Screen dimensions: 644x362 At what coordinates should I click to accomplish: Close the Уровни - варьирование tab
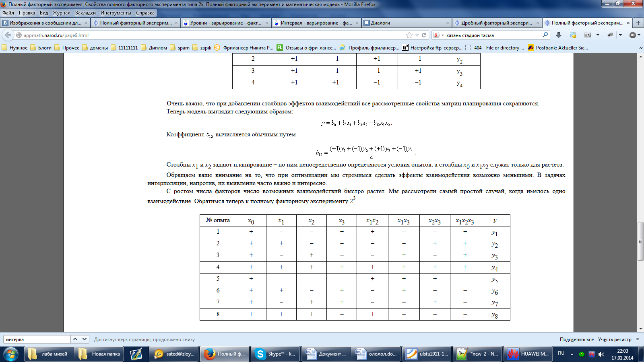[x=267, y=23]
